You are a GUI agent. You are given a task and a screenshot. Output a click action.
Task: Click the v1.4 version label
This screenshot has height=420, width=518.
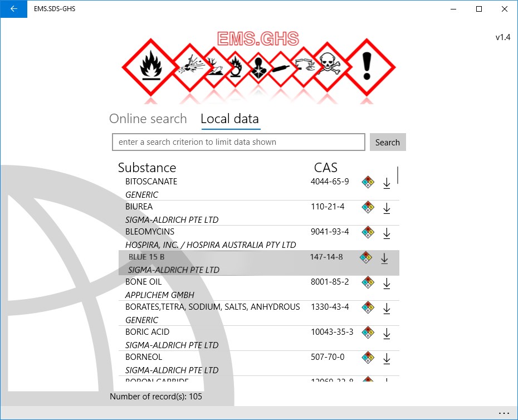(x=503, y=37)
